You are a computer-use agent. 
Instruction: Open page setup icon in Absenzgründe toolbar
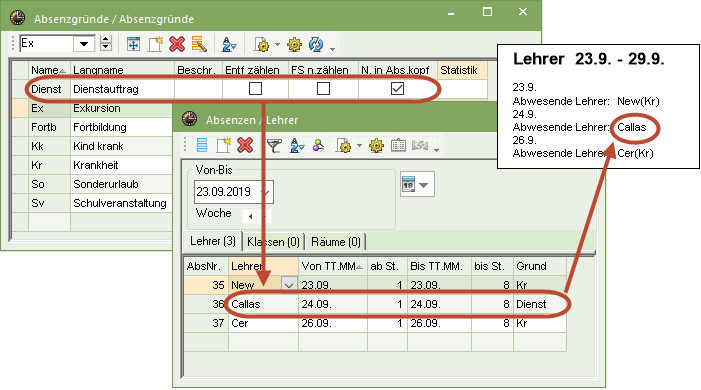click(x=262, y=44)
